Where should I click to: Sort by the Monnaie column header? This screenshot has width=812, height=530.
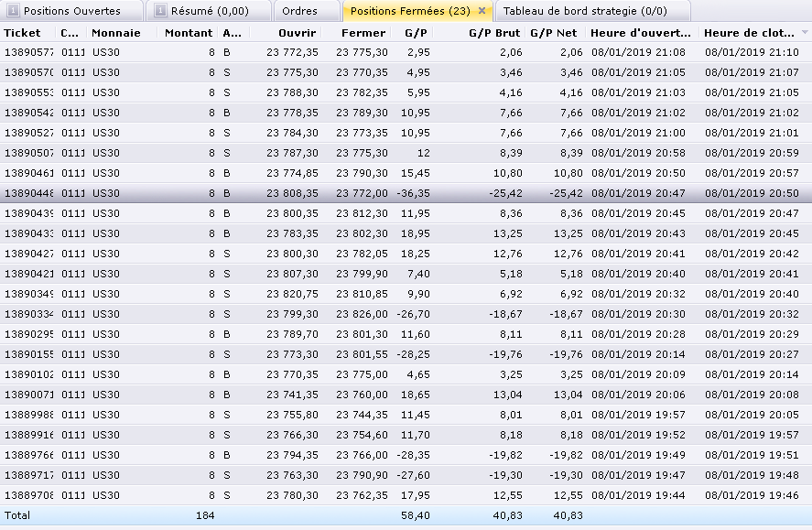[115, 33]
